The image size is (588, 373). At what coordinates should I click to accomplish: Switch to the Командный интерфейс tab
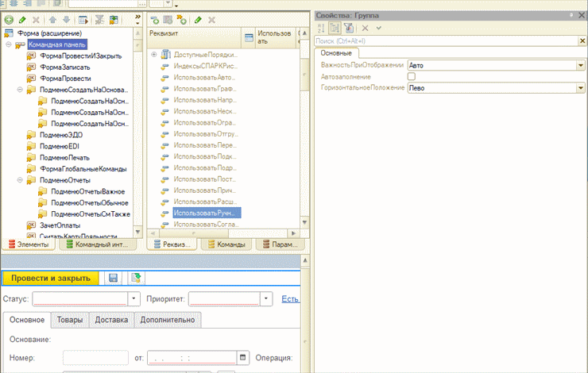pos(97,244)
